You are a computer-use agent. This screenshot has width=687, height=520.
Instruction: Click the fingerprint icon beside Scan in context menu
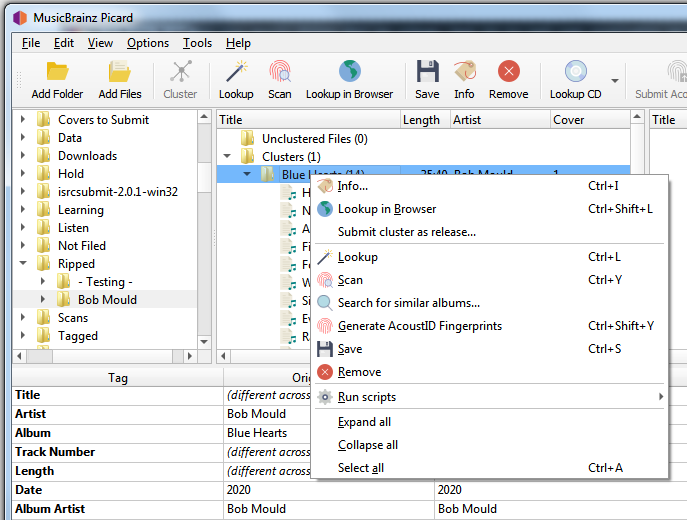tap(325, 280)
